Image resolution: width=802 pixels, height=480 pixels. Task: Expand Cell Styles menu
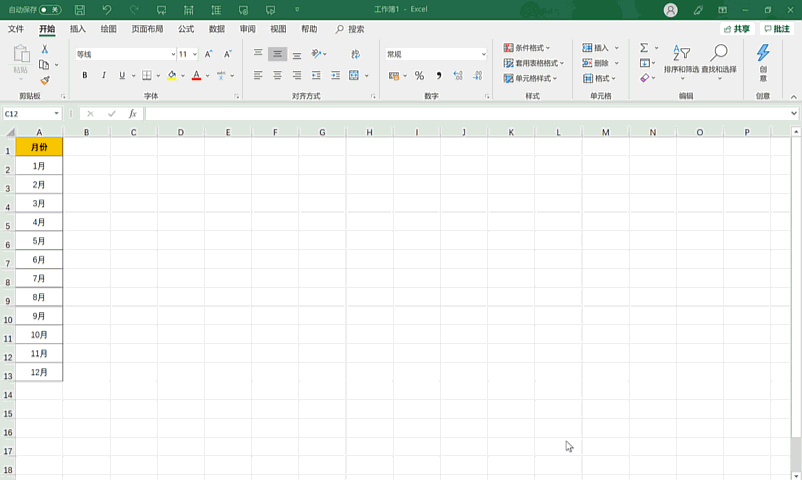(x=530, y=78)
